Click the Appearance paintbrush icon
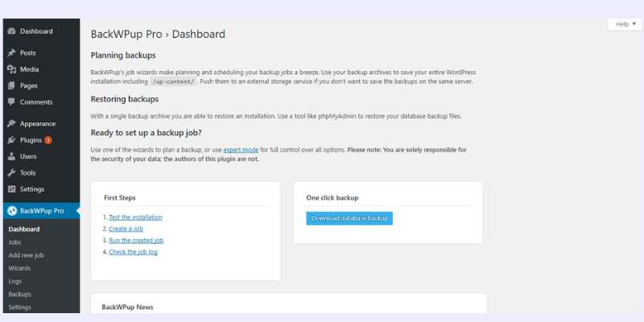The image size is (644, 322). click(11, 124)
